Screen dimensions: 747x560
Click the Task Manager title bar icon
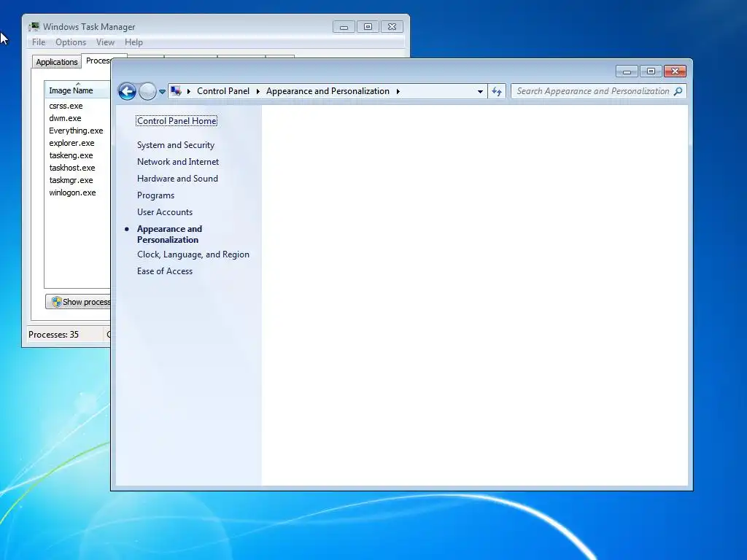tap(34, 27)
